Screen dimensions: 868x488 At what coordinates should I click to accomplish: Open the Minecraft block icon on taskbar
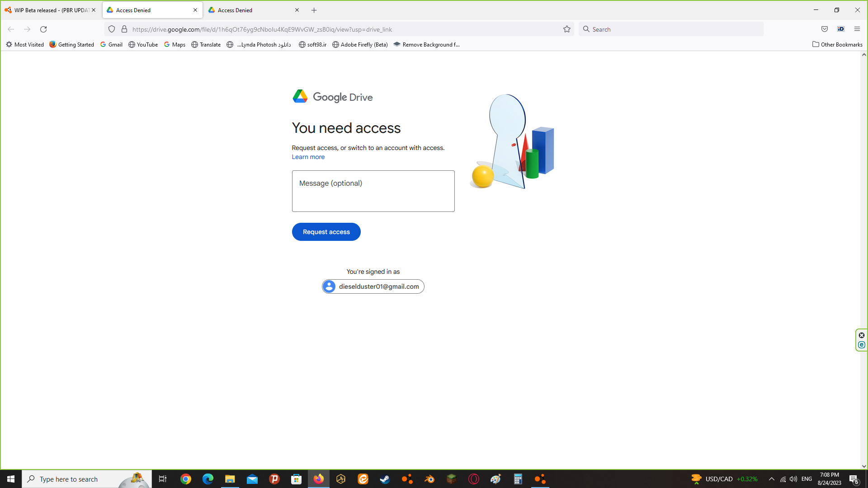(452, 479)
